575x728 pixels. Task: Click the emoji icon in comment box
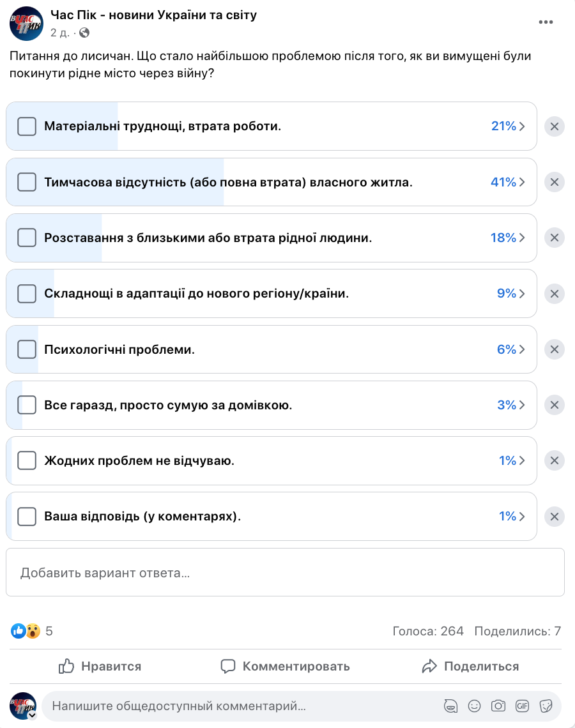click(474, 706)
